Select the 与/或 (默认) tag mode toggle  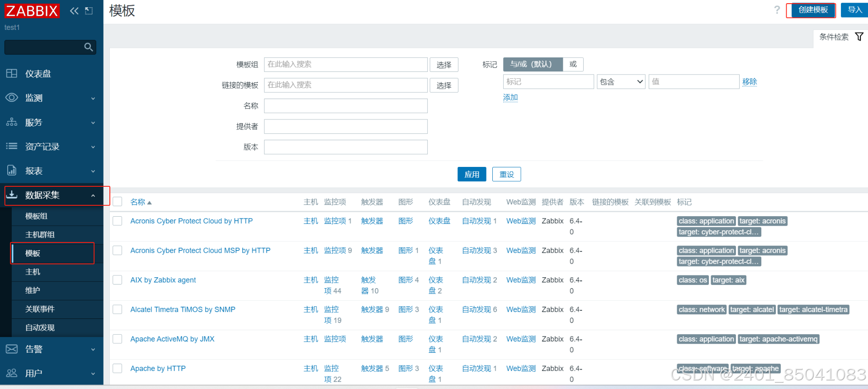click(533, 64)
